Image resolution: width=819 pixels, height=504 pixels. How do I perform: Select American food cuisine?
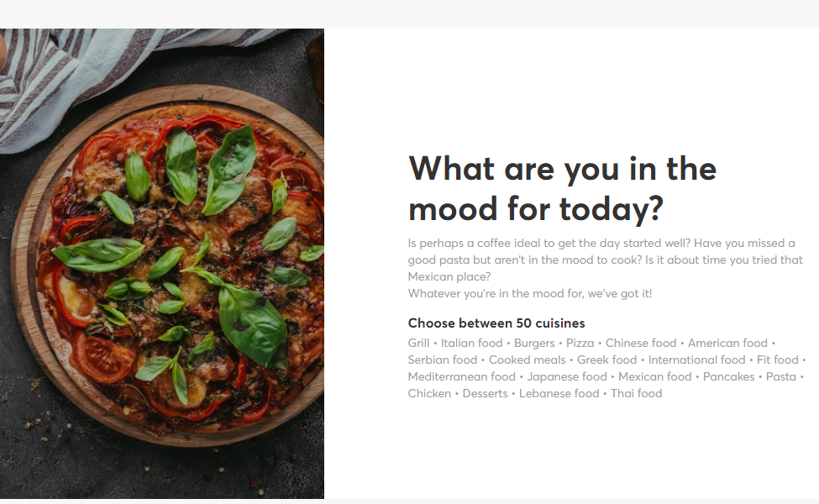coord(727,343)
